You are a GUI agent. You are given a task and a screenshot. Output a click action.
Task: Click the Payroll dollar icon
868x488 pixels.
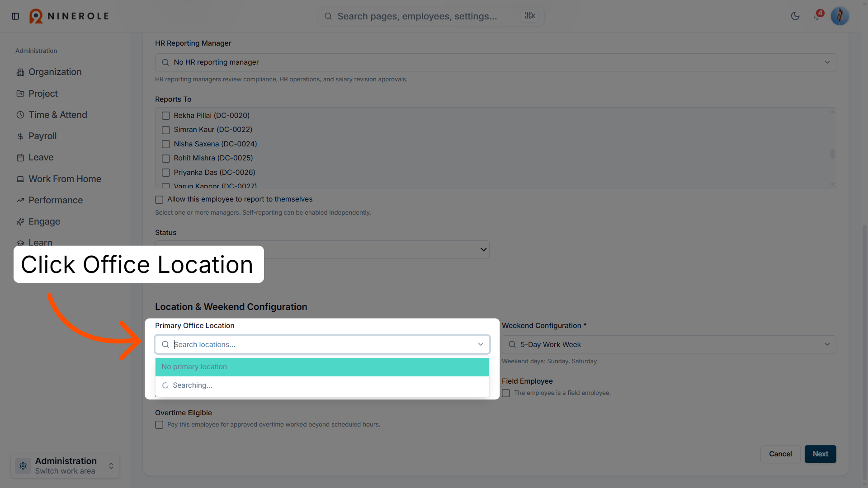click(x=20, y=136)
